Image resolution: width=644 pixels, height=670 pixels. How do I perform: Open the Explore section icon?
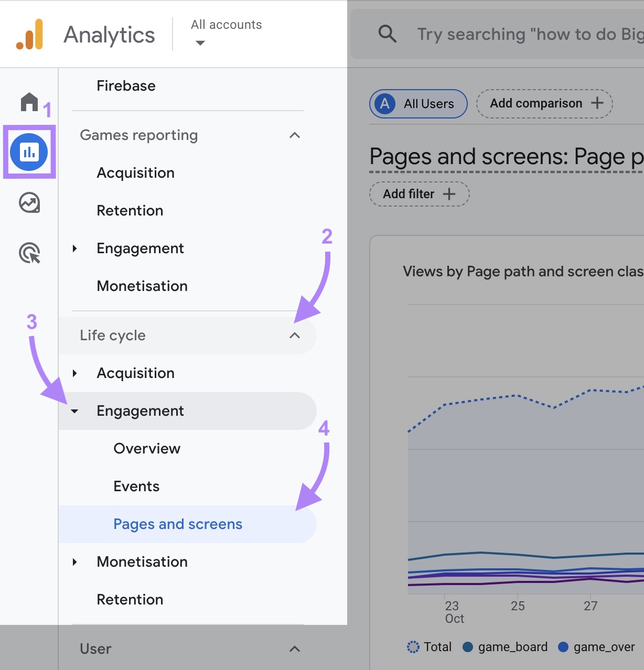29,203
